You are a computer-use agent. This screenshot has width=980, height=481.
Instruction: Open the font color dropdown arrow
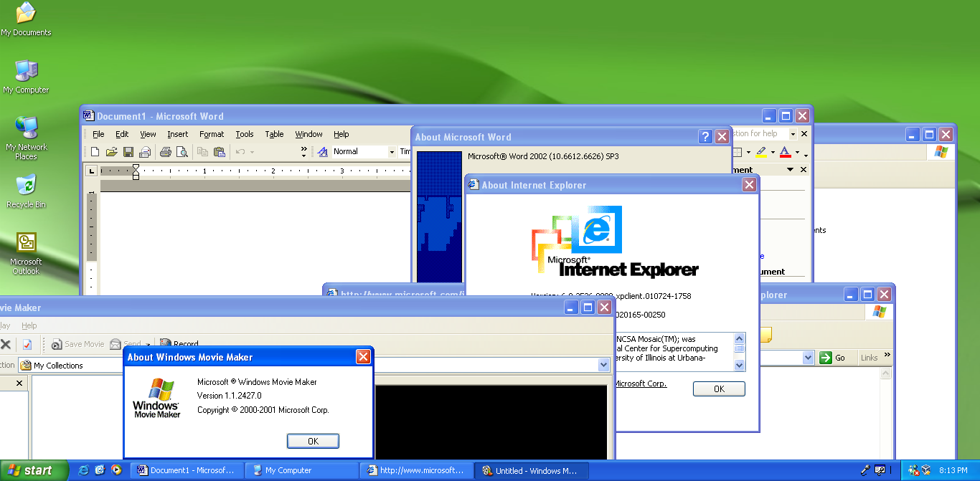(x=796, y=153)
